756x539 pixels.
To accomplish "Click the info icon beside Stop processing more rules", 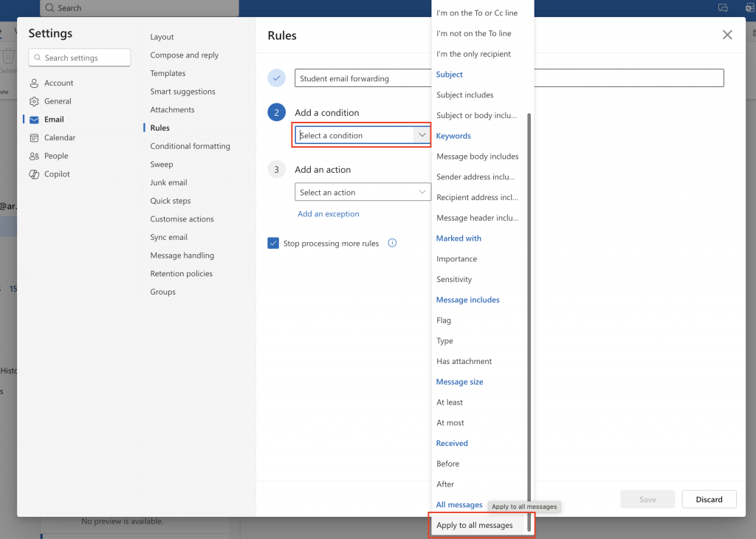I will (x=392, y=242).
